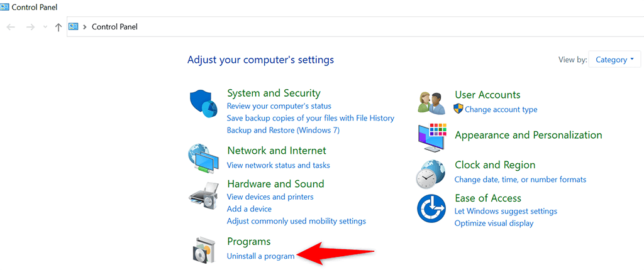Open Appearance and Personalization monitor icon
The image size is (644, 270).
tap(431, 138)
